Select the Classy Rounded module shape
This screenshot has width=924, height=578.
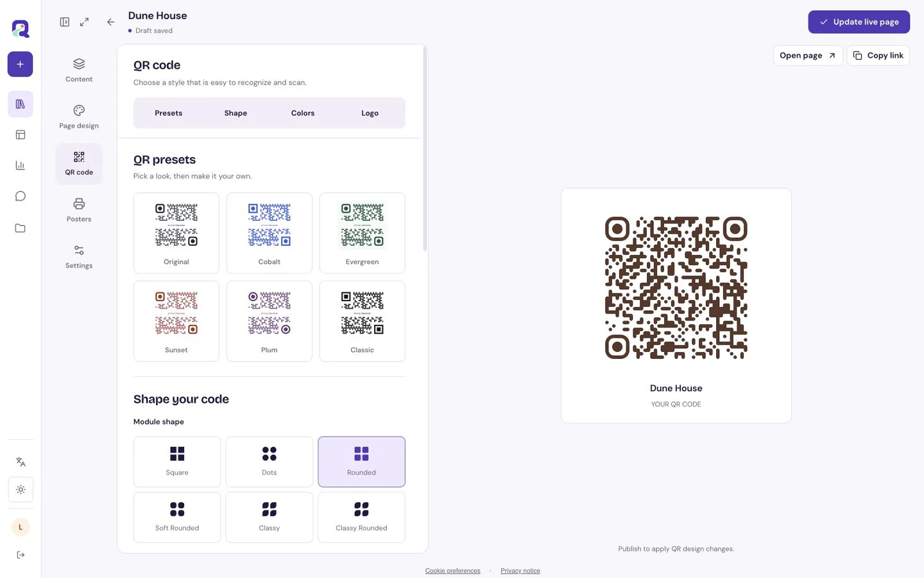[362, 518]
